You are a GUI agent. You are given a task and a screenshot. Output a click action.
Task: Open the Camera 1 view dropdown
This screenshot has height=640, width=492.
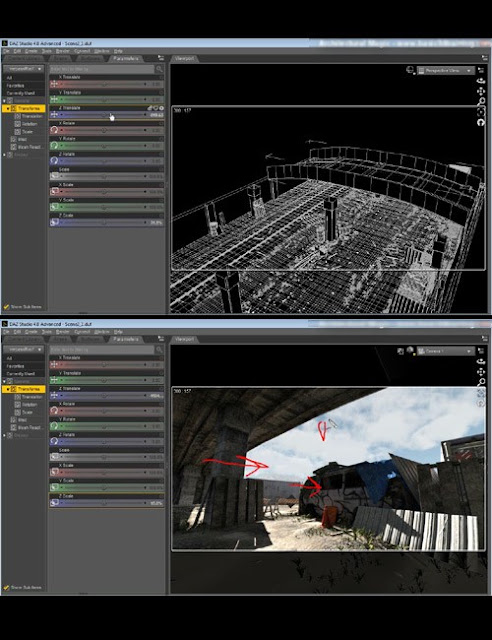coord(445,351)
